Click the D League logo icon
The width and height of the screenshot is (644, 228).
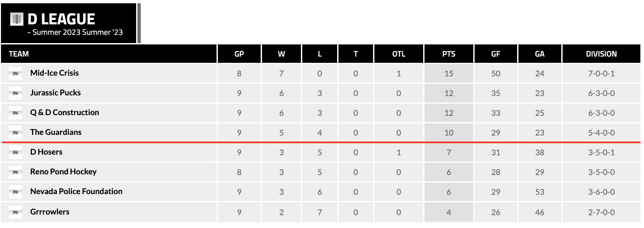17,19
